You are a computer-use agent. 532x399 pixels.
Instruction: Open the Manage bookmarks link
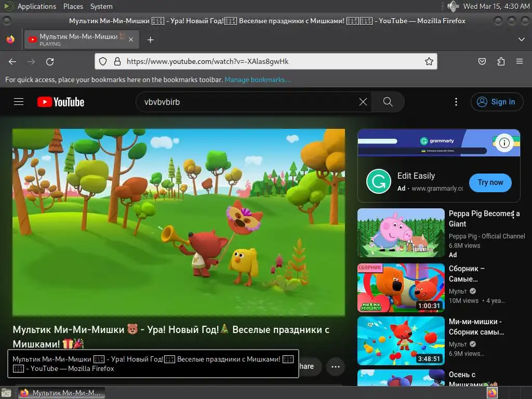pos(258,79)
